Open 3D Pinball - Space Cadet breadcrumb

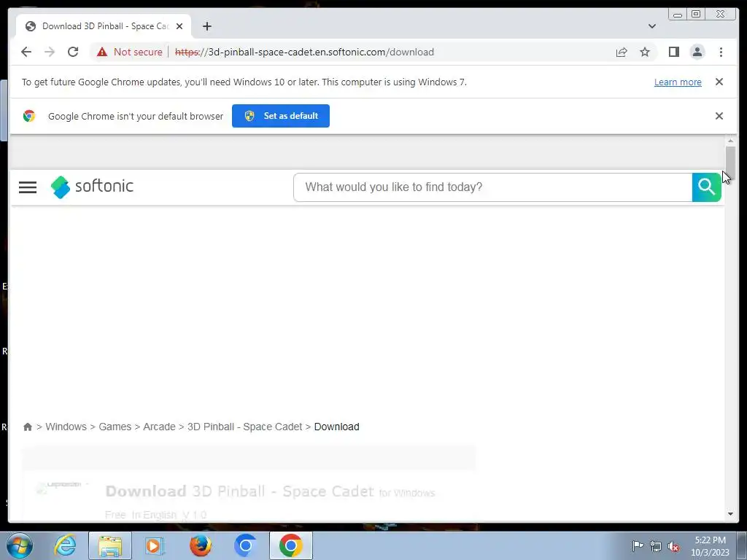tap(245, 427)
